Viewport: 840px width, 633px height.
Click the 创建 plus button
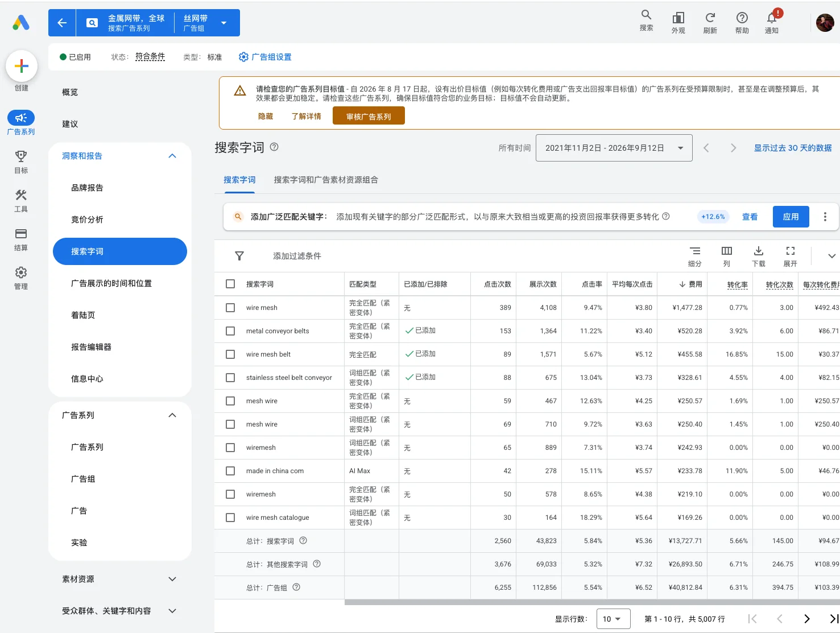click(22, 66)
